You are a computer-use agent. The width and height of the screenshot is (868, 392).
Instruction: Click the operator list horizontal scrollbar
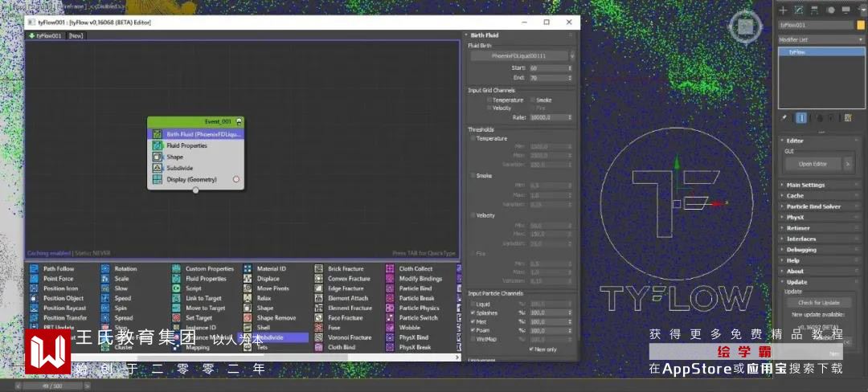242,357
